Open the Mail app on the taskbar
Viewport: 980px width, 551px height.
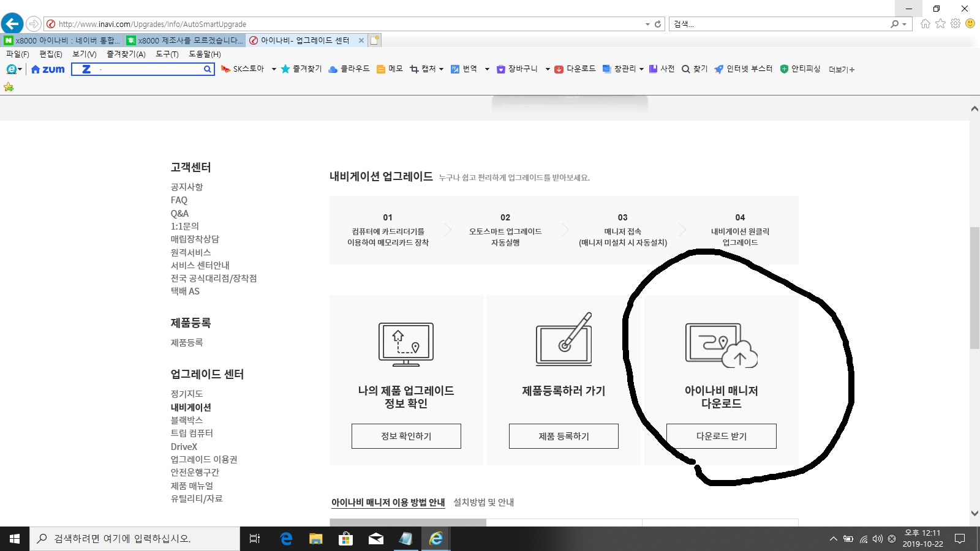tap(376, 539)
